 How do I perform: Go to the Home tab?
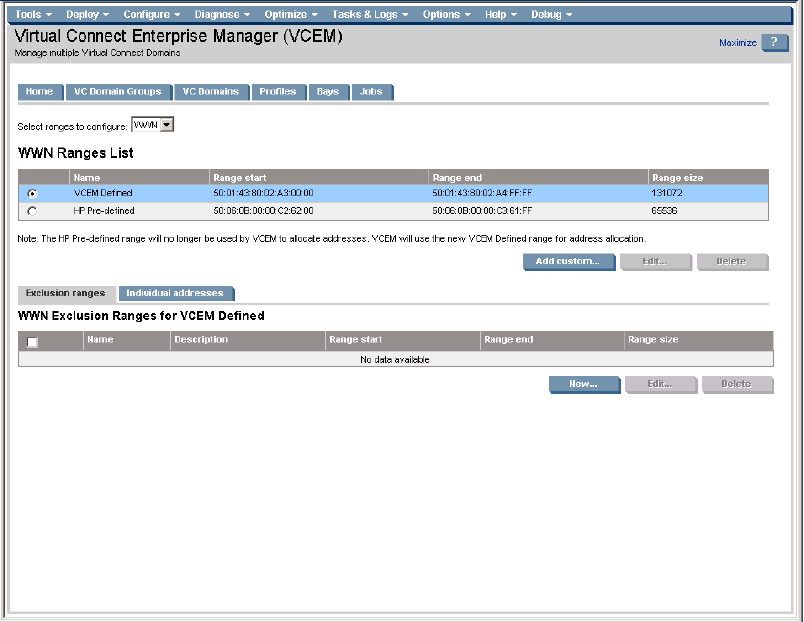tap(39, 92)
